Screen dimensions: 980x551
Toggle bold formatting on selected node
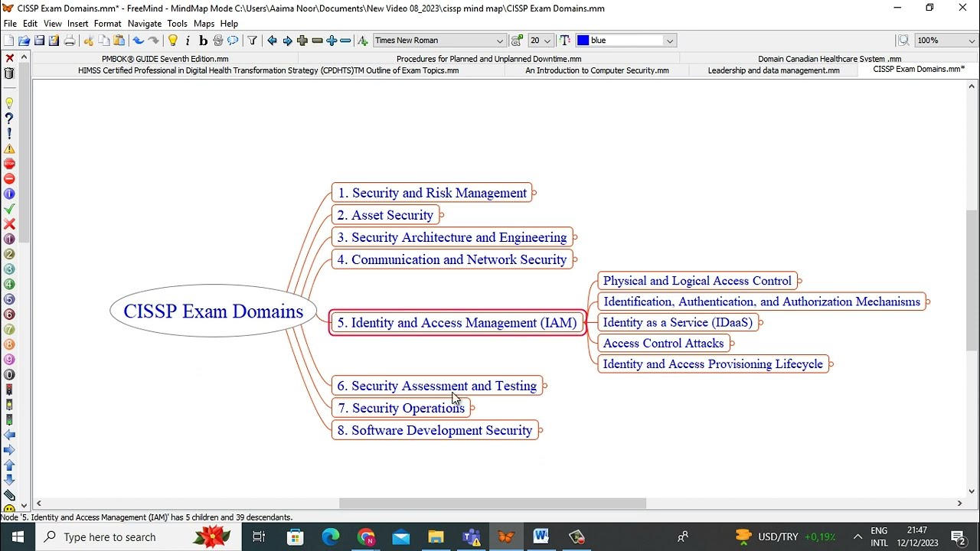(203, 41)
